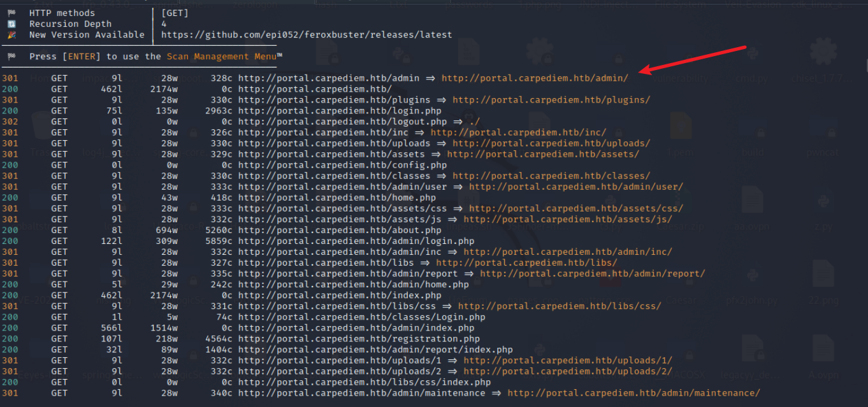Click the 566l line count in admin/index.php row
The width and height of the screenshot is (868, 407).
(112, 327)
